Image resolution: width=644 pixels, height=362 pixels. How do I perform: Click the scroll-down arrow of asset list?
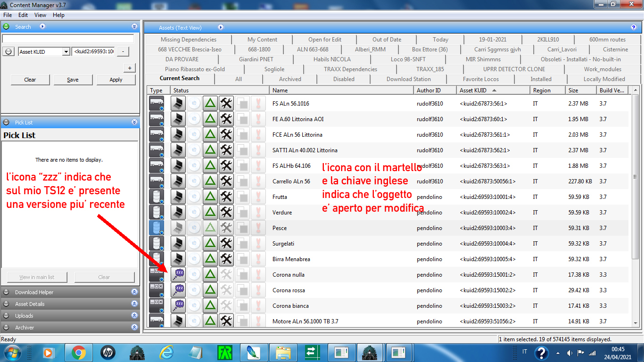pos(635,323)
